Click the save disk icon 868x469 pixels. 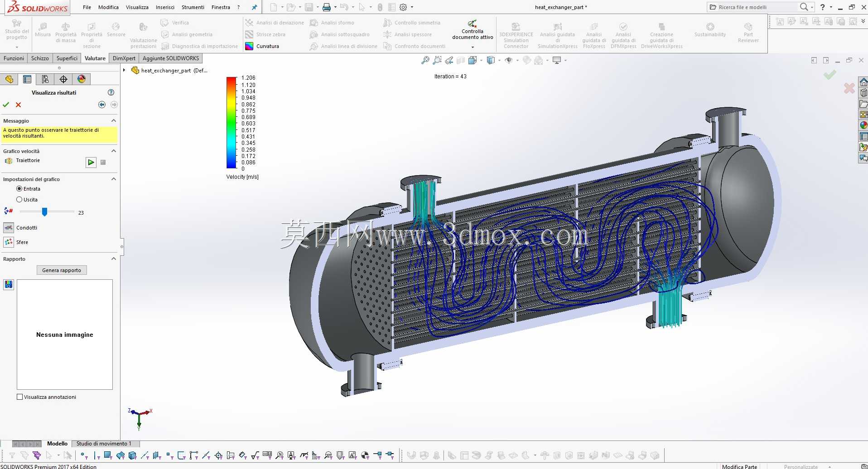click(309, 7)
